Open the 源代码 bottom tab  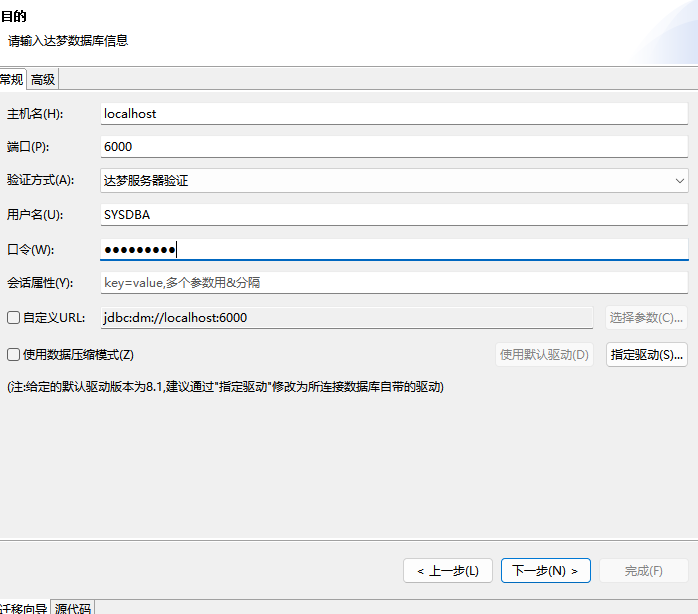click(73, 608)
